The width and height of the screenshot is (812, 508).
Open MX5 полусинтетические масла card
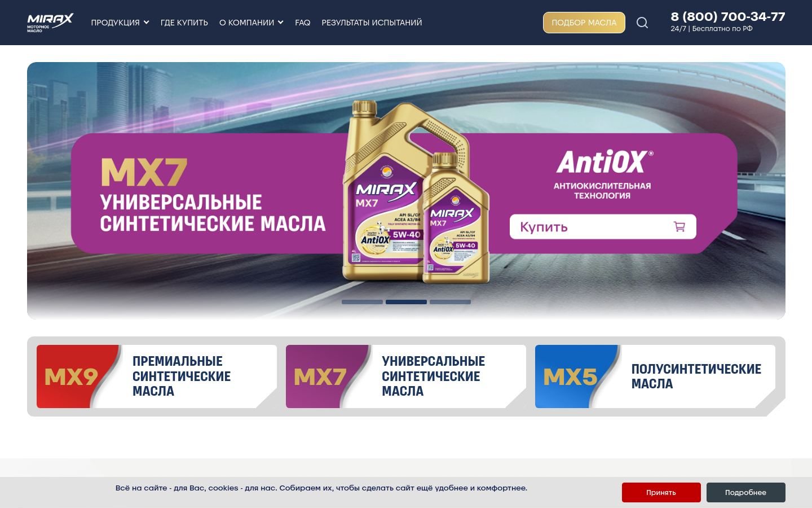(655, 376)
